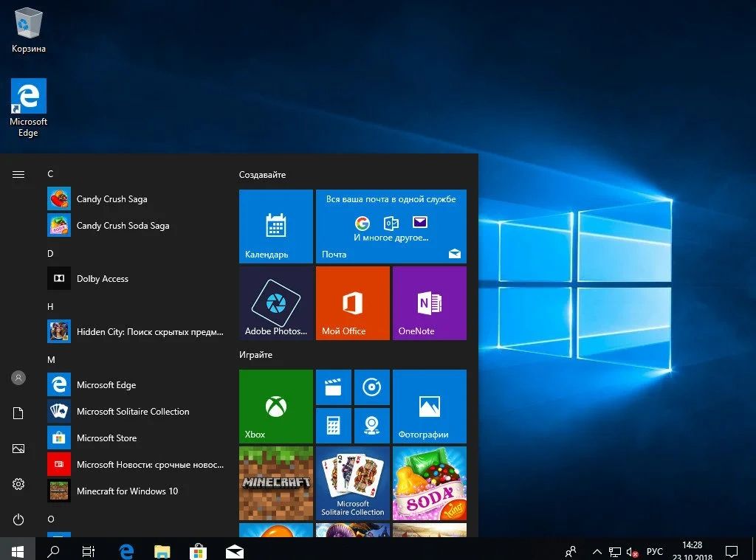This screenshot has height=560, width=756.
Task: Open the Movies & TV tile
Action: pyautogui.click(x=334, y=387)
